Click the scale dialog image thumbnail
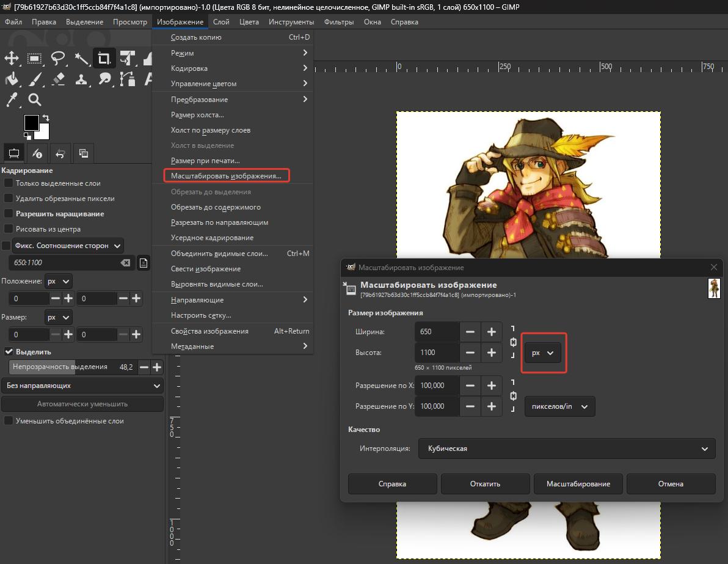 [x=713, y=288]
